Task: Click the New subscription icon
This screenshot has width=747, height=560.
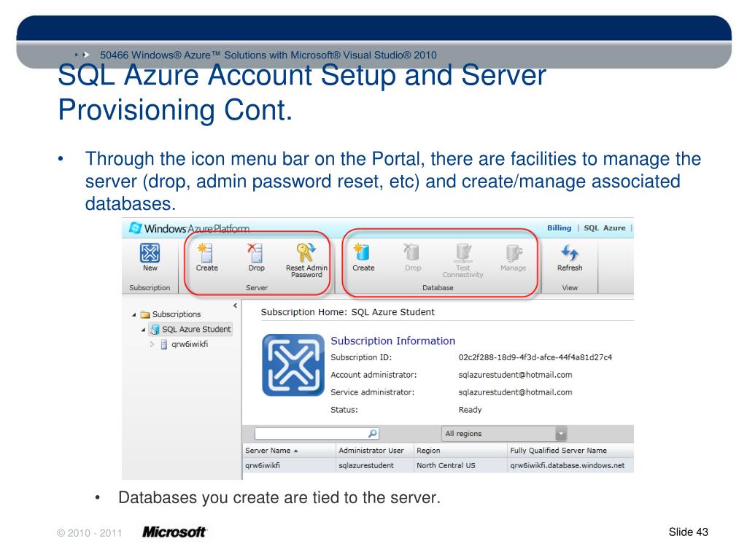Action: 150,252
